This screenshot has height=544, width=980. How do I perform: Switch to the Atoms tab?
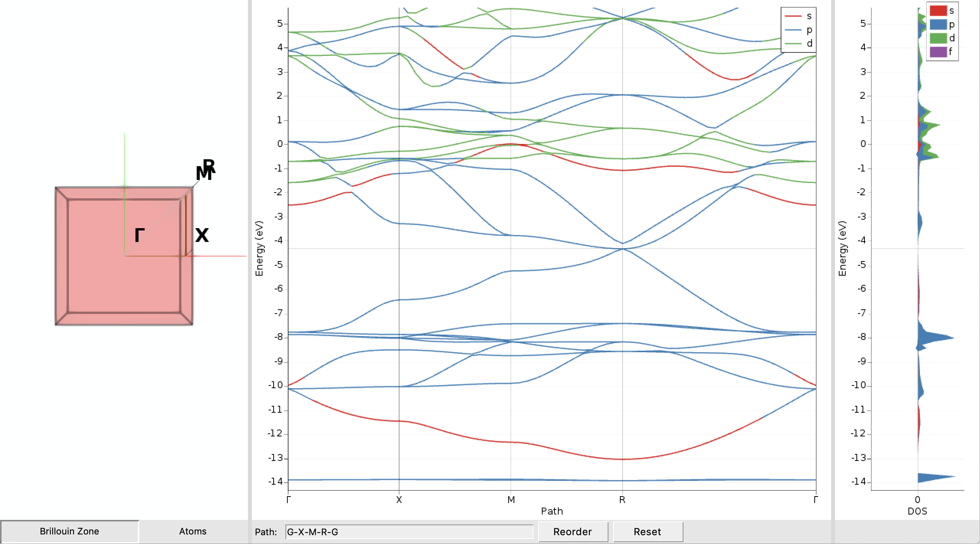[x=193, y=531]
